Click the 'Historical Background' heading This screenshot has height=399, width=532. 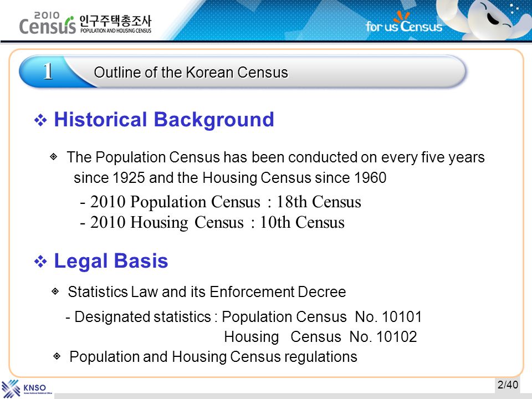click(164, 120)
